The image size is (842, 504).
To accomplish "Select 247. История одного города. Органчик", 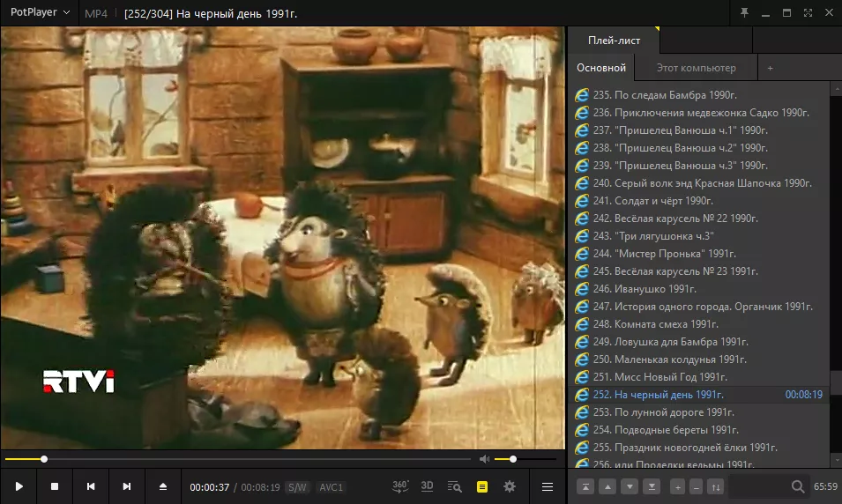I will click(699, 307).
